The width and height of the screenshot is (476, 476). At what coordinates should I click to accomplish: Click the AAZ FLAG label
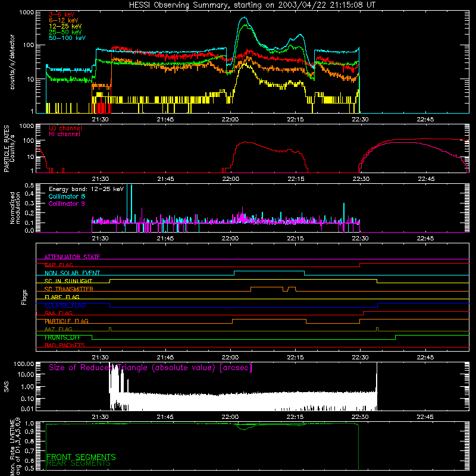[x=58, y=329]
